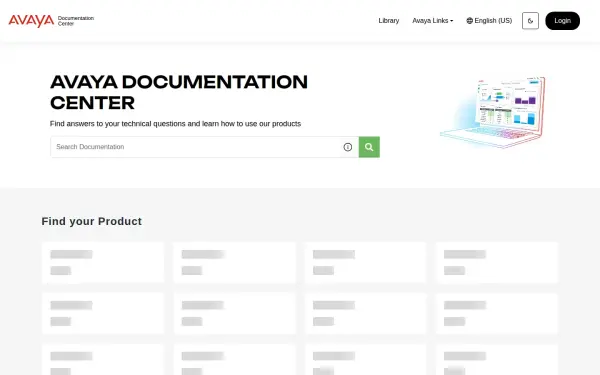Viewport: 600px width, 375px height.
Task: Click the 'Find your Product' heading
Action: 91,221
